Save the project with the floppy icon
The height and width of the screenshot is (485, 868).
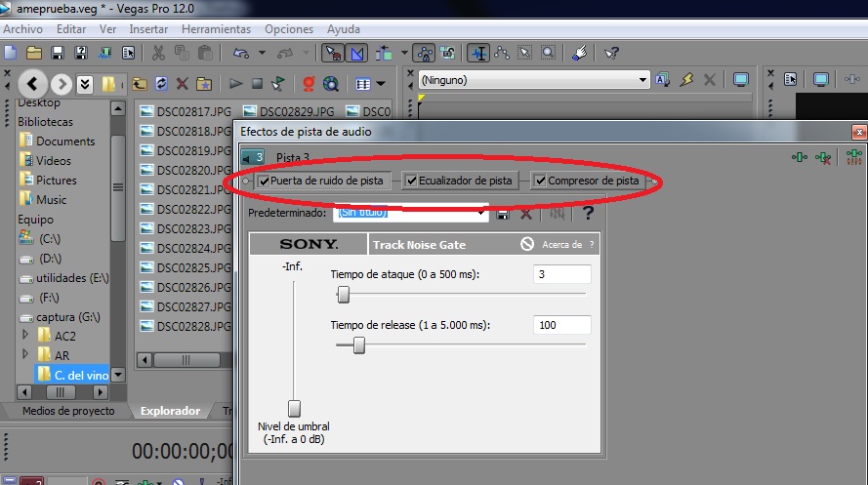58,53
